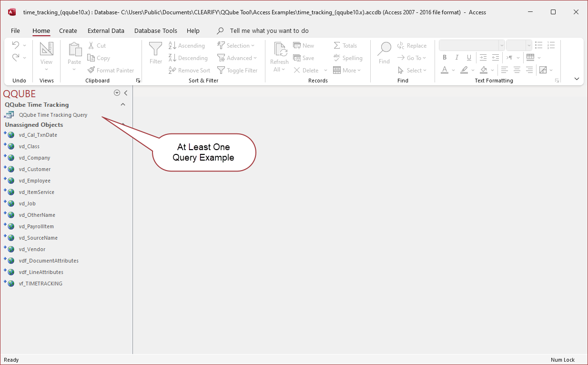Toggle Bold formatting
Viewport: 588px width, 365px height.
tap(445, 58)
